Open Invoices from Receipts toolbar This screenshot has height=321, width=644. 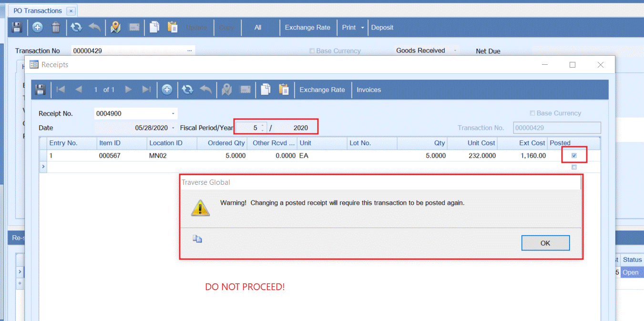(x=368, y=90)
